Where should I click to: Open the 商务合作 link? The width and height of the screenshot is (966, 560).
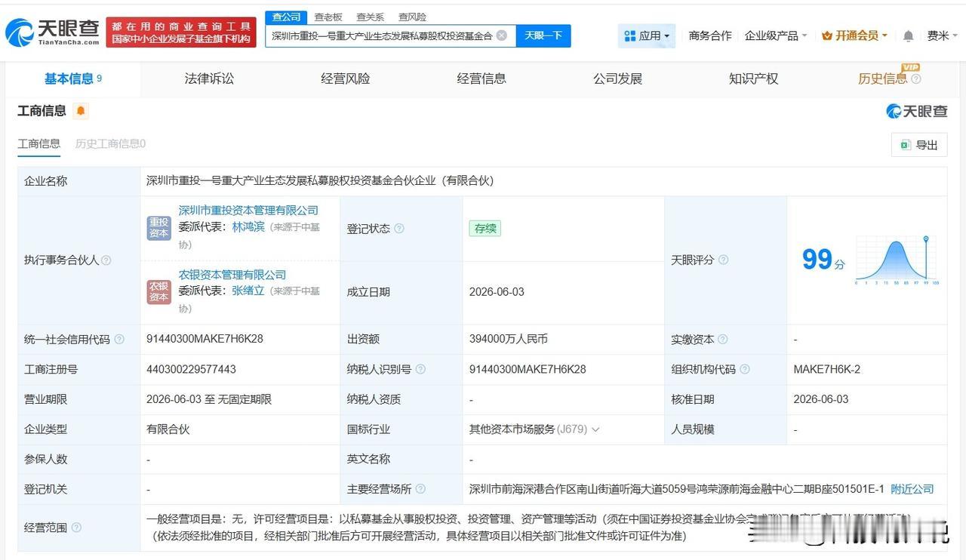click(710, 35)
